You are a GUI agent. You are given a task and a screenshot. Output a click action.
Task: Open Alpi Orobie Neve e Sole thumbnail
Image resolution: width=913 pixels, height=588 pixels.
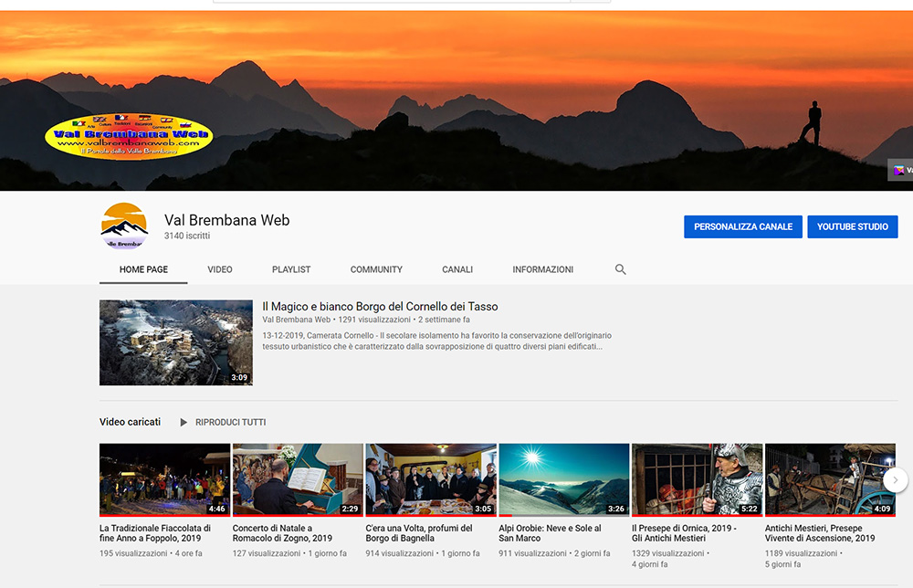click(563, 479)
